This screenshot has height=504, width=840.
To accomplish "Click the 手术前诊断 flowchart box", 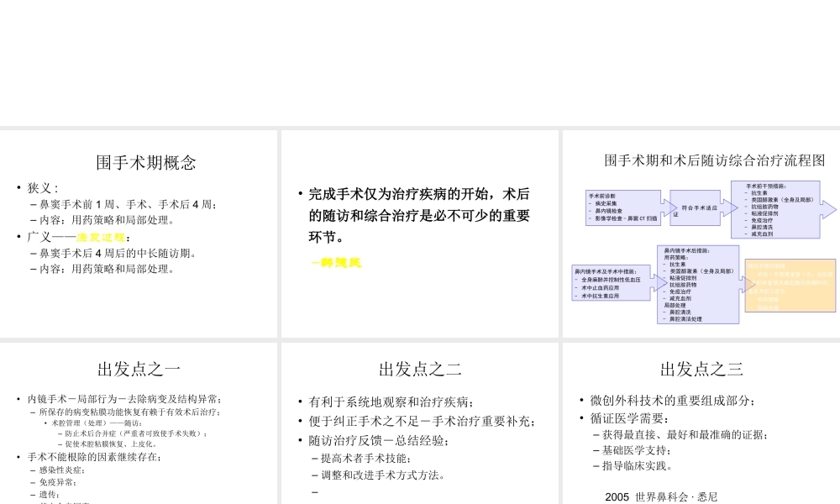I will click(622, 207).
